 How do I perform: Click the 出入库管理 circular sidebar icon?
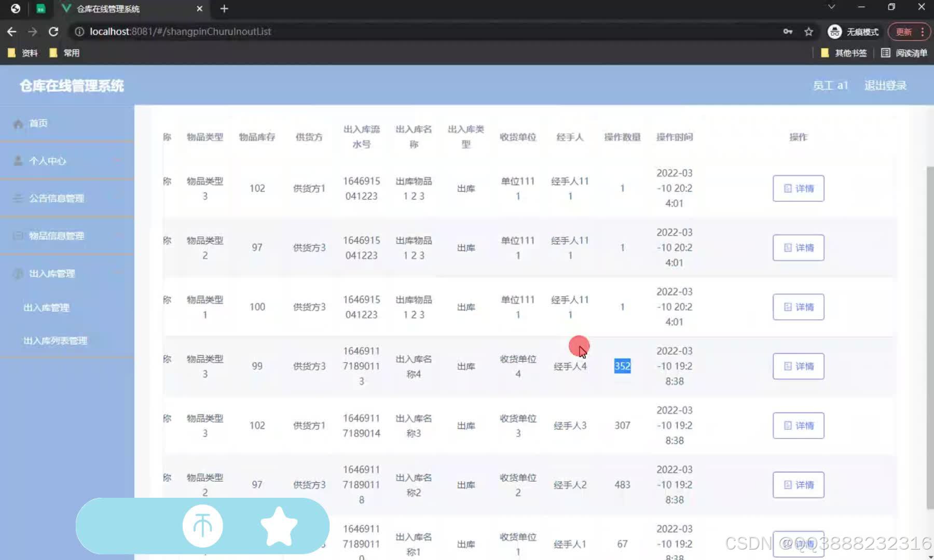pos(17,273)
